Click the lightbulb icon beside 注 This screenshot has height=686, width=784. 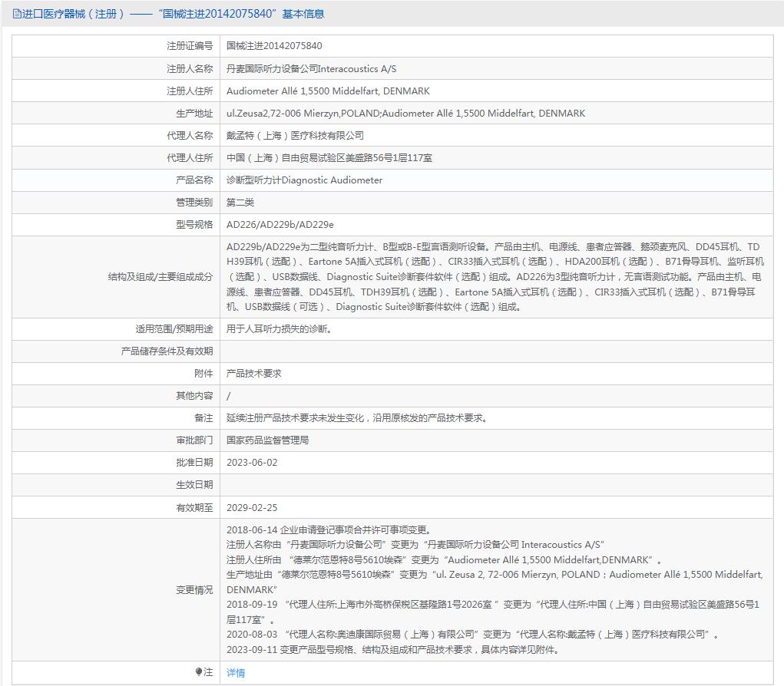coord(198,672)
